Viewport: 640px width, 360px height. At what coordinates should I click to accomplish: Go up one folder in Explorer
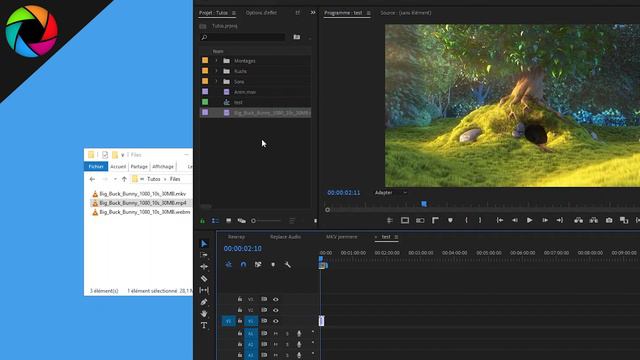[124, 179]
